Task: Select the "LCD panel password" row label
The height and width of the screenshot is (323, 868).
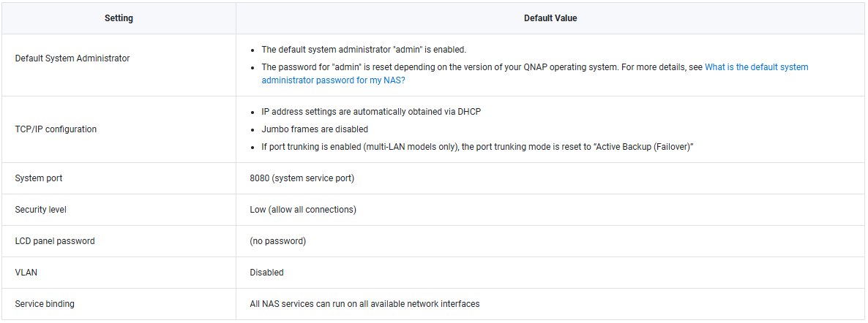Action: click(x=55, y=241)
